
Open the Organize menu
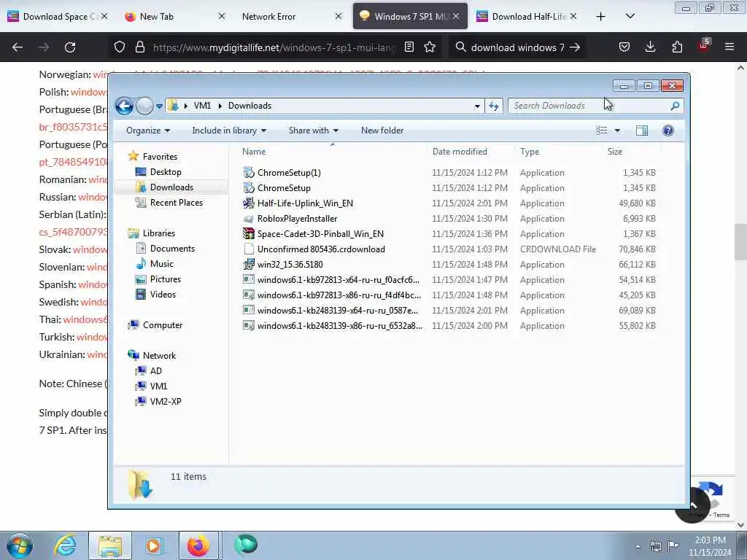tap(147, 131)
